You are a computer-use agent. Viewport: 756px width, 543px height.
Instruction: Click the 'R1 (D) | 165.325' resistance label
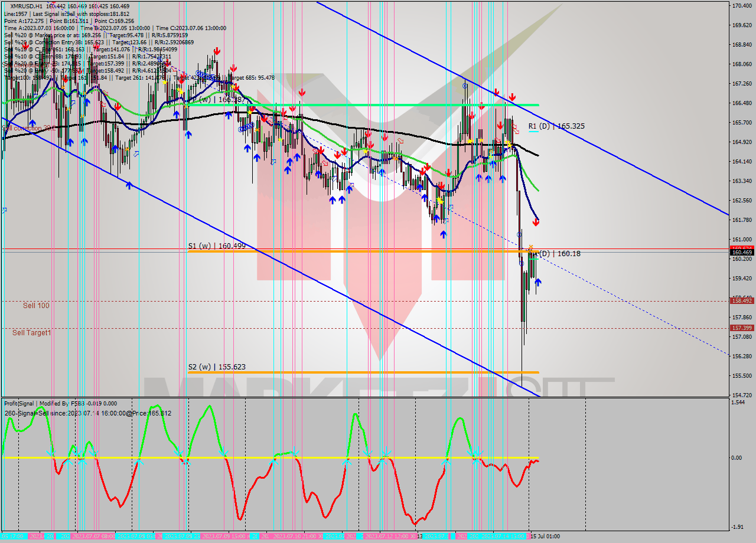(556, 126)
